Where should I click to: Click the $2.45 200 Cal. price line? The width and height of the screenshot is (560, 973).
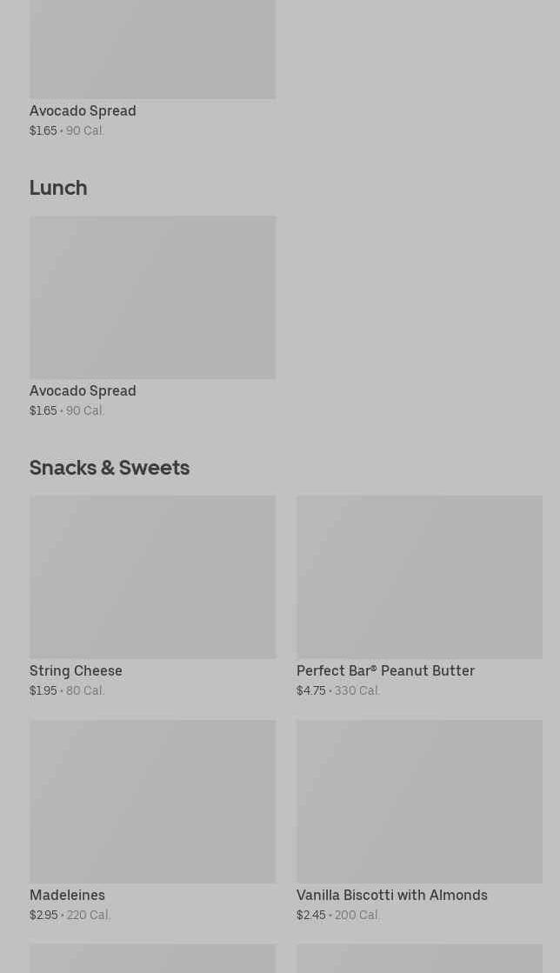pyautogui.click(x=338, y=916)
